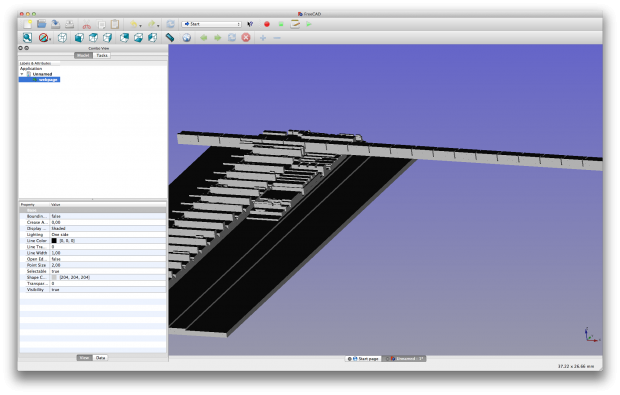Create a new document via toolbar icon

(27, 24)
